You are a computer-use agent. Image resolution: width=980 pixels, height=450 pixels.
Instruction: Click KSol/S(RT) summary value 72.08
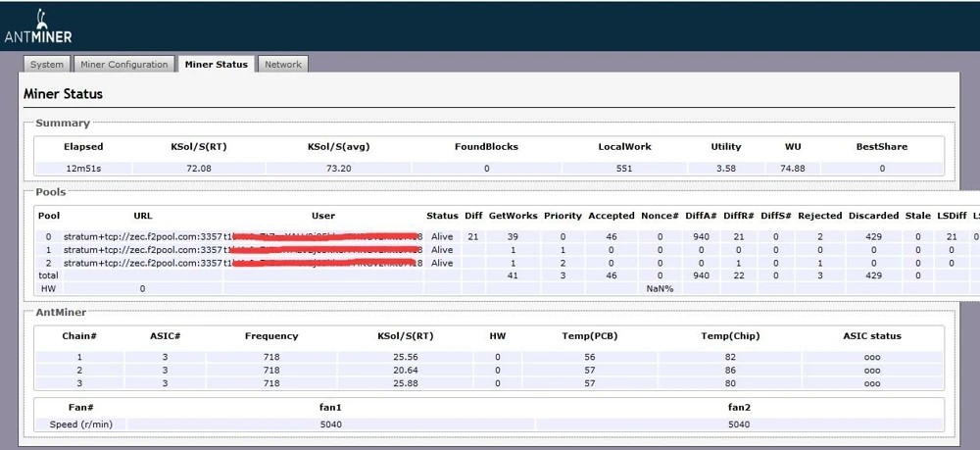(x=199, y=168)
